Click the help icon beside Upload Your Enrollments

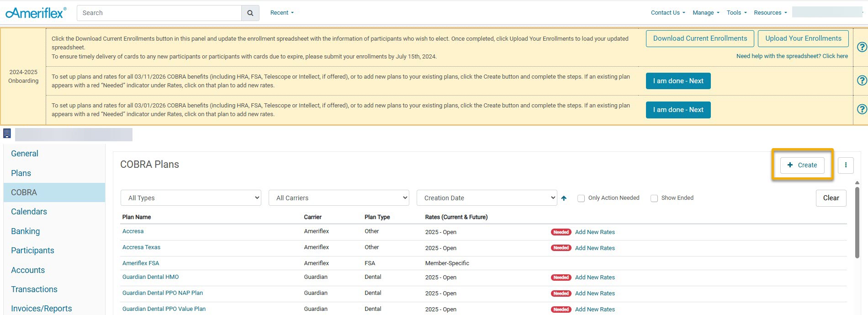862,47
